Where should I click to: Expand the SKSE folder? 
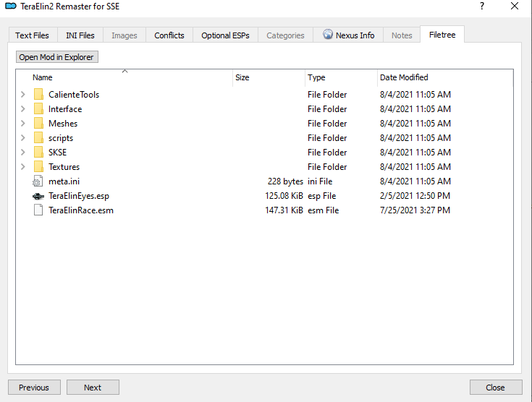[x=23, y=153]
